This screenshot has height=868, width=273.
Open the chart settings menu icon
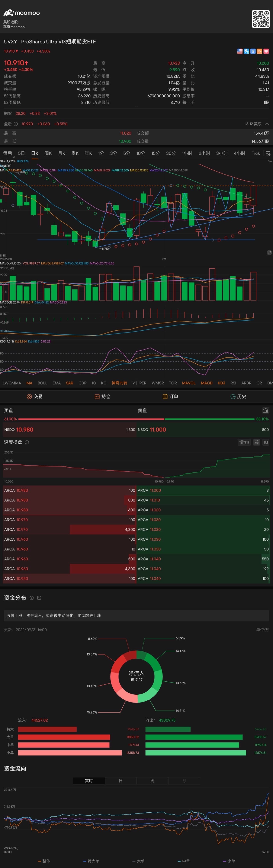coord(268,153)
